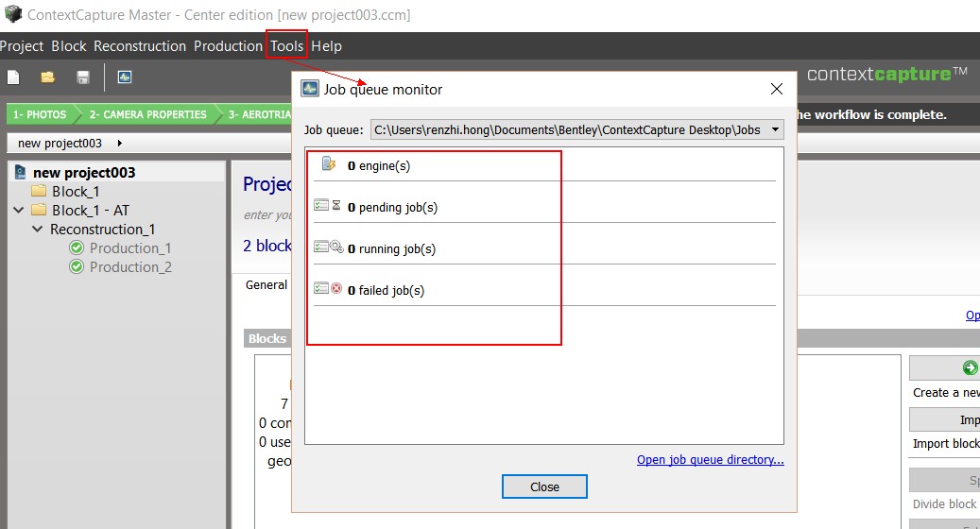Select Production_2 in the project tree
This screenshot has width=980, height=529.
pyautogui.click(x=130, y=266)
